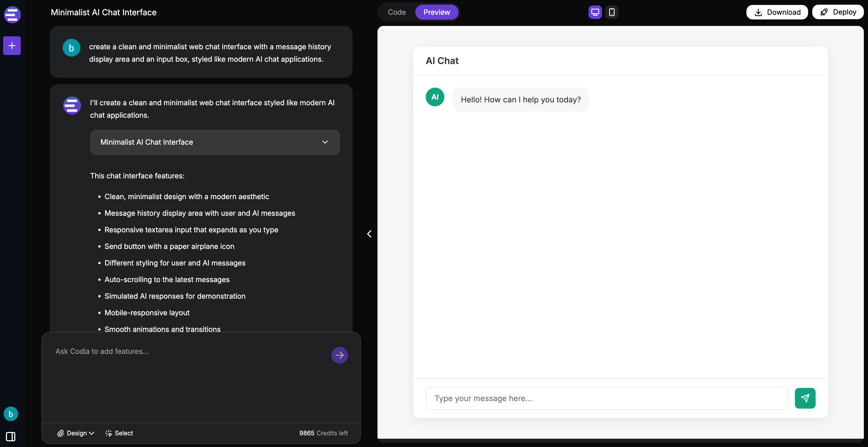Click the paper airplane send button

[x=805, y=398]
